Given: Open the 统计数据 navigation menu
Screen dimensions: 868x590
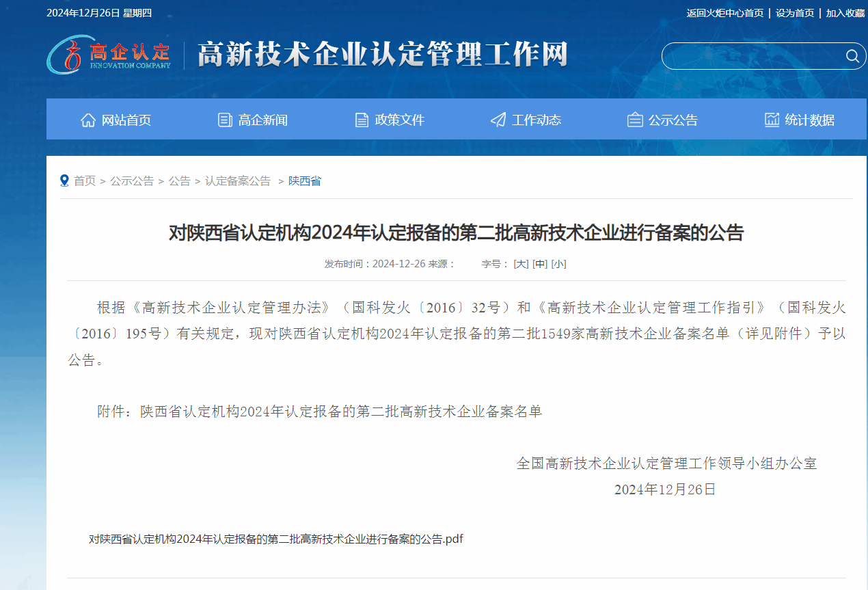Looking at the screenshot, I should (809, 120).
